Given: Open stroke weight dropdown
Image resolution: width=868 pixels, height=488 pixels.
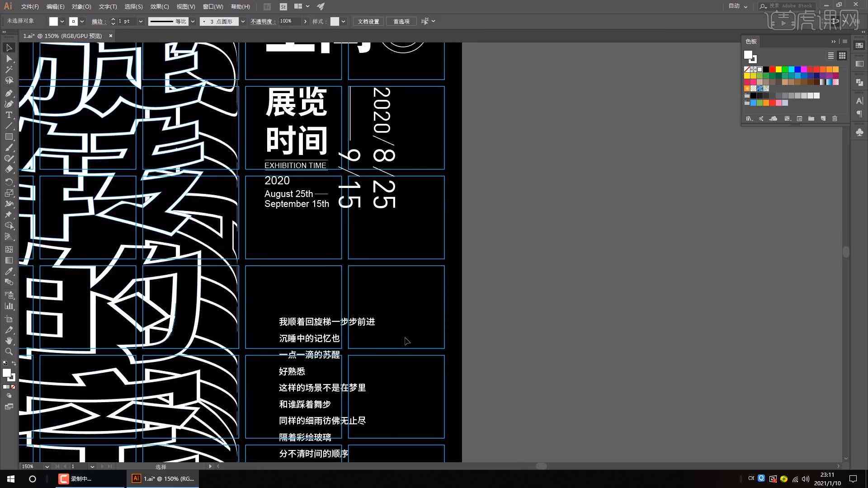Looking at the screenshot, I should point(141,21).
